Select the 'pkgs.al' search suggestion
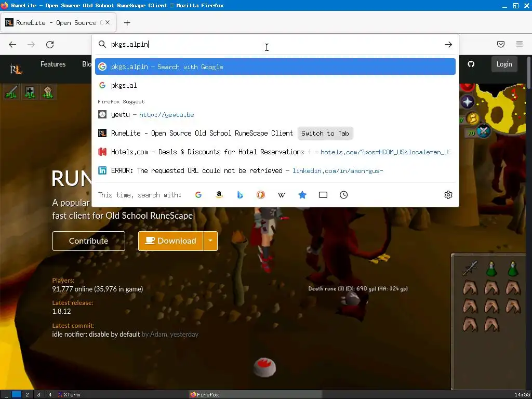This screenshot has height=399, width=532. pyautogui.click(x=275, y=85)
